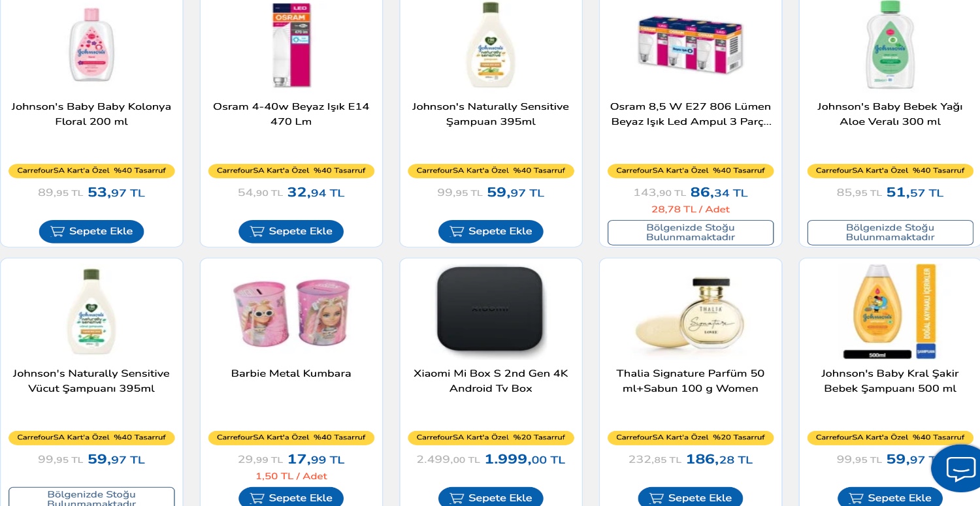Click the cart icon on Johnson's Baby Kolonya Sepete Ekle
The width and height of the screenshot is (980, 506).
(x=57, y=231)
